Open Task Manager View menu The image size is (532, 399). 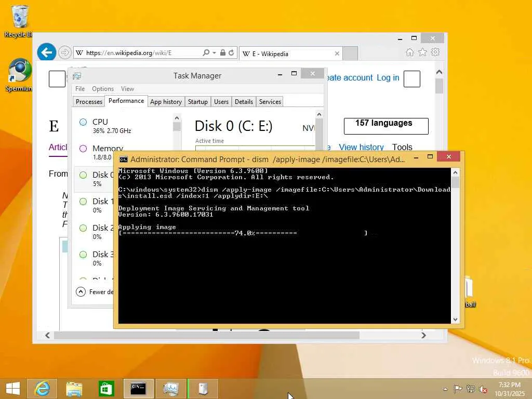(x=127, y=89)
